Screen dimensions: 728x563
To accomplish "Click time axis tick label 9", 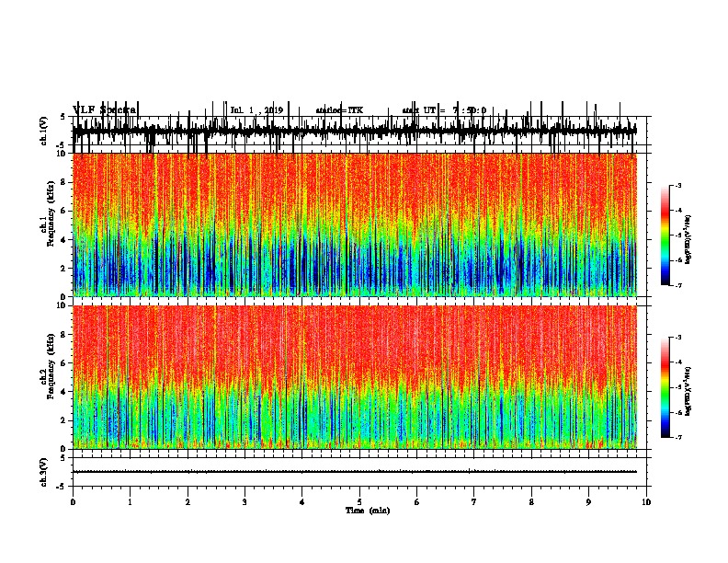I will click(588, 502).
